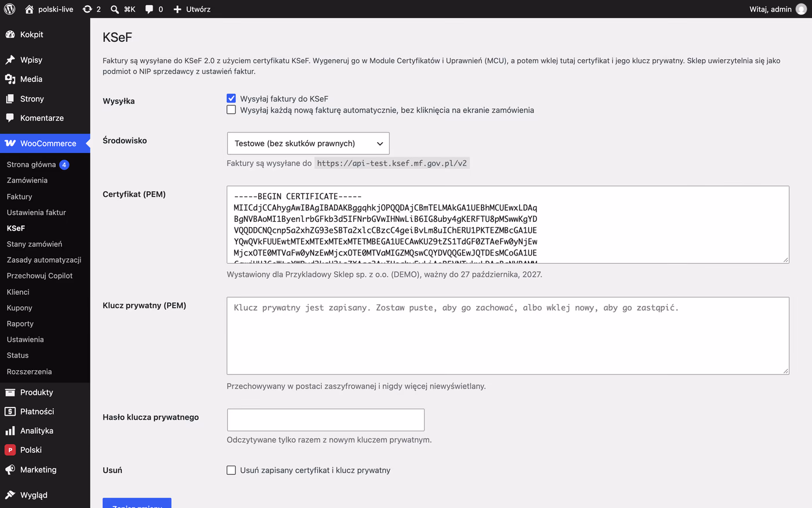
Task: Click the red Polski plugin icon
Action: coord(10,450)
